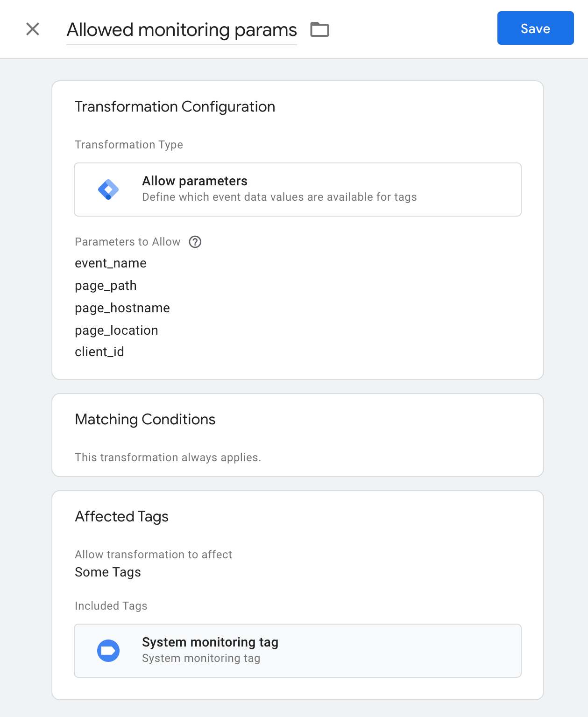Viewport: 588px width, 717px height.
Task: Select the client_id parameter
Action: (99, 351)
